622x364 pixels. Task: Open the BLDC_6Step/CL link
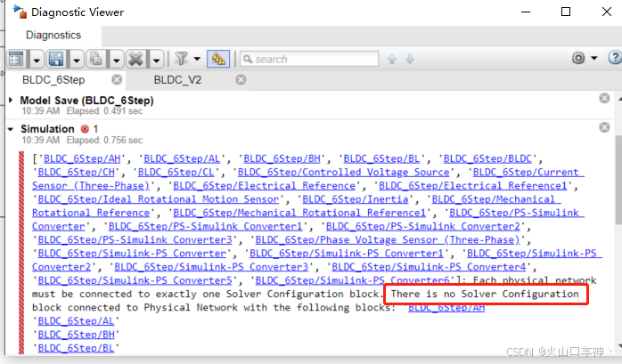(176, 173)
